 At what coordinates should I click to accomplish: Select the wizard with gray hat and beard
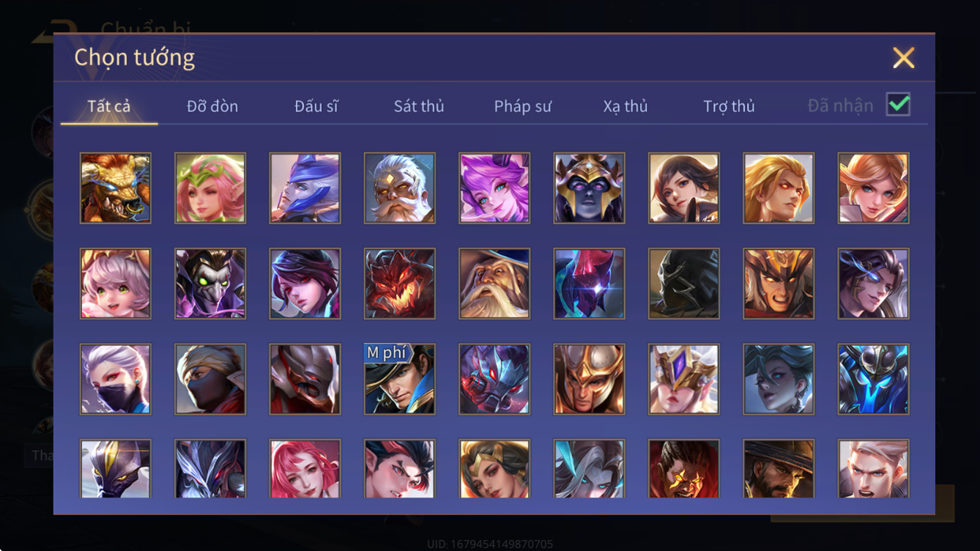point(494,284)
